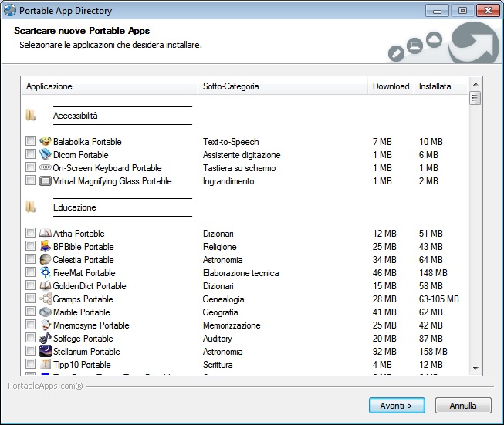Click the FreeMat Portable icon
The height and width of the screenshot is (425, 504).
46,272
